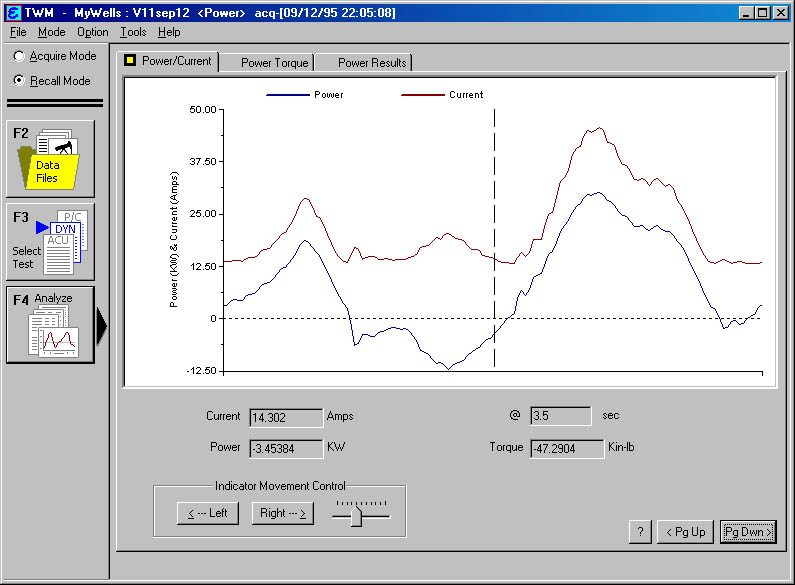
Task: Switch to the Power Results tab
Action: click(x=372, y=62)
